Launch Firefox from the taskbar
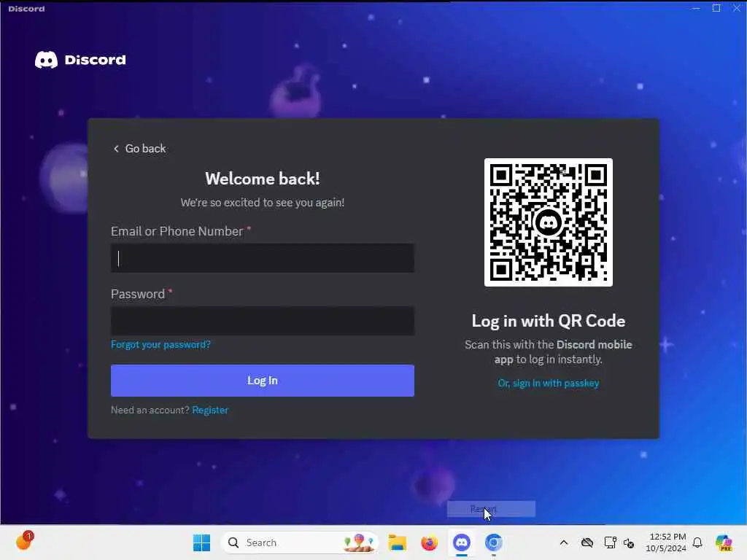 429,542
